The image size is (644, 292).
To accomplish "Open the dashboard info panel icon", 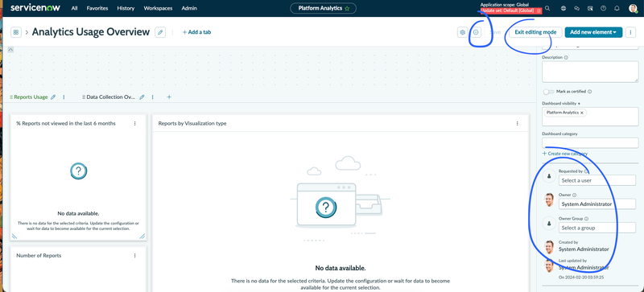I will (x=476, y=32).
